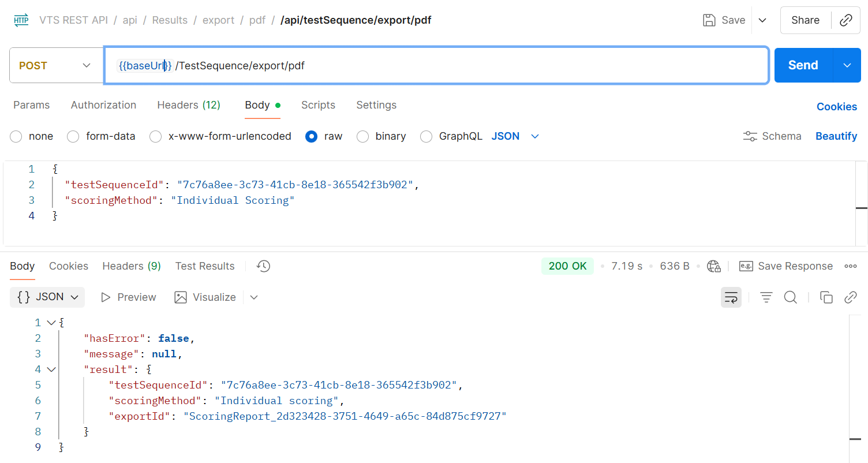Collapse the result object in response
This screenshot has width=868, height=463.
point(51,369)
